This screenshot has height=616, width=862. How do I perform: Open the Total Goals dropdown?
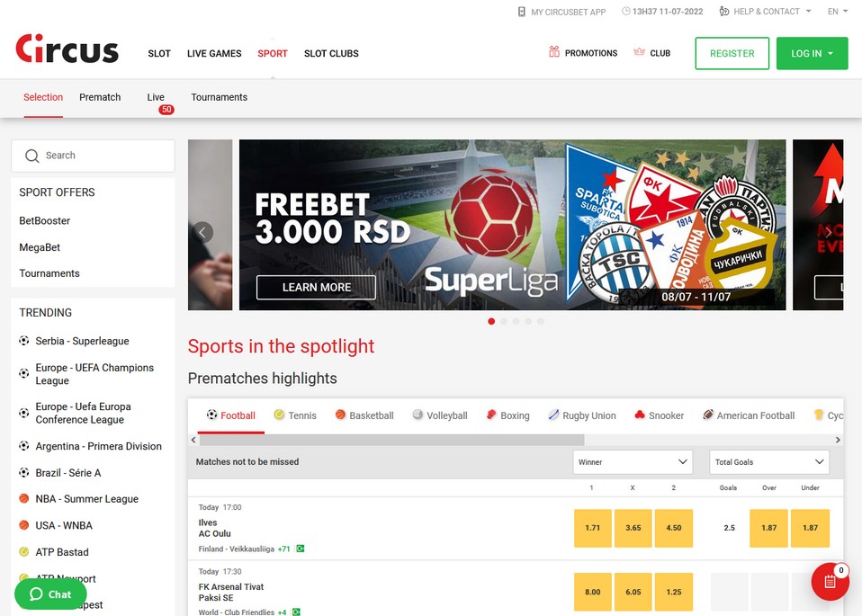(769, 462)
